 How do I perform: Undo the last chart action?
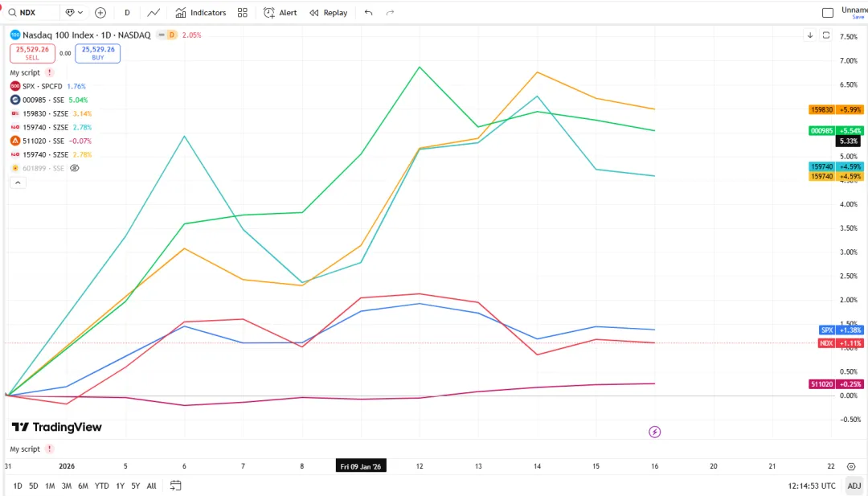(x=368, y=12)
